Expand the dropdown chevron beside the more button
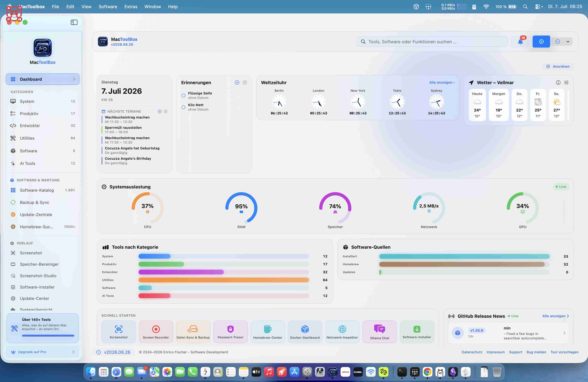588x382 pixels. click(x=568, y=41)
